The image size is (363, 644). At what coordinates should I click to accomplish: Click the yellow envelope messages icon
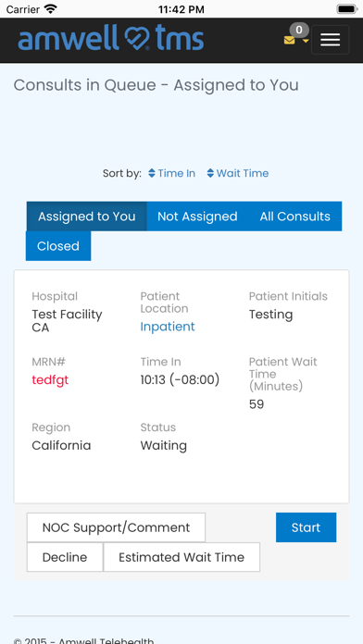pos(290,41)
